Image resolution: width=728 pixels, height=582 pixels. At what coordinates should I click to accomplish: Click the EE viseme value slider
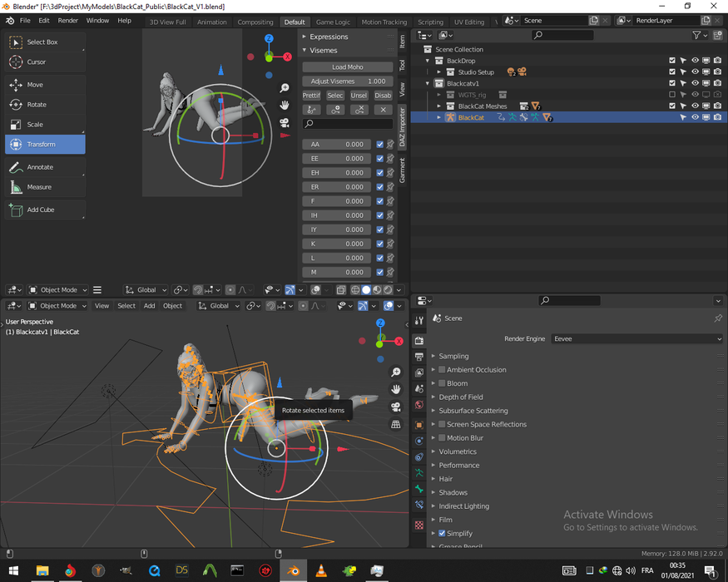coord(336,159)
